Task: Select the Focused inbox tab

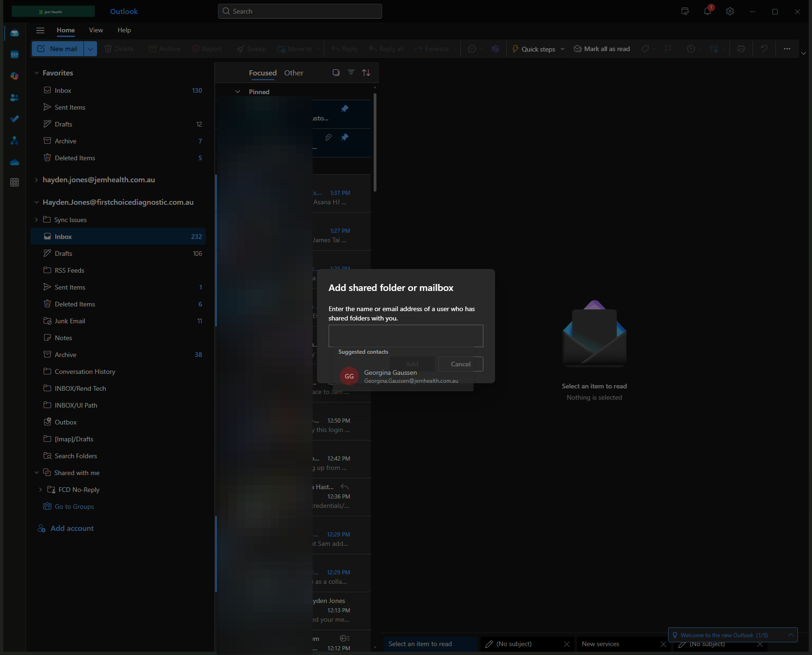Action: click(x=263, y=73)
